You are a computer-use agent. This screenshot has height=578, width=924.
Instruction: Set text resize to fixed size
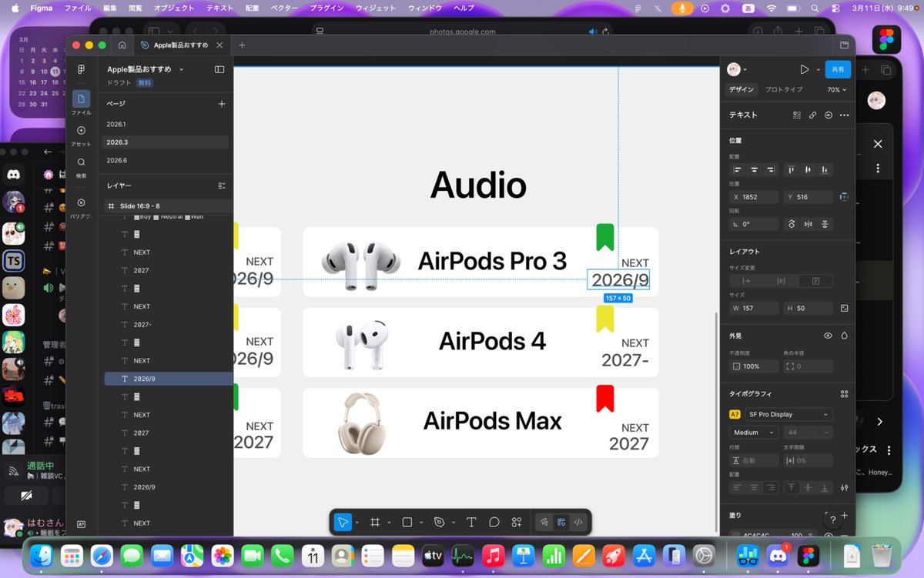coord(816,281)
